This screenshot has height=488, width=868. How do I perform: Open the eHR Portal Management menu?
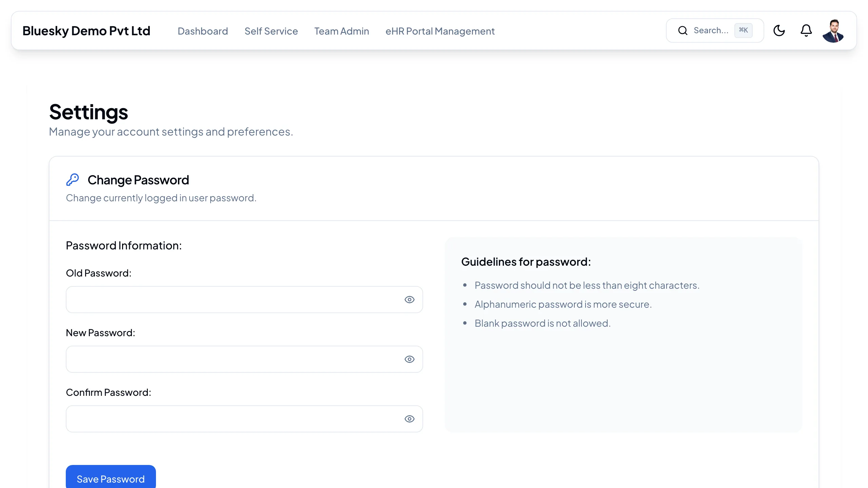[440, 31]
